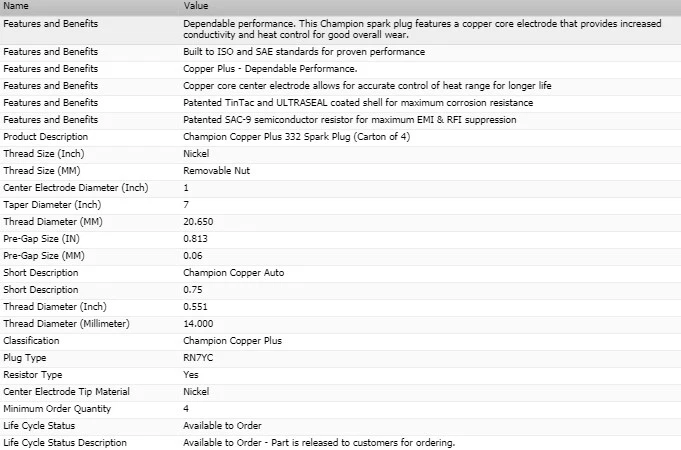Select the 'Thread Diameter (Inch)' name cell
Screen dimensions: 681x450
click(x=55, y=307)
